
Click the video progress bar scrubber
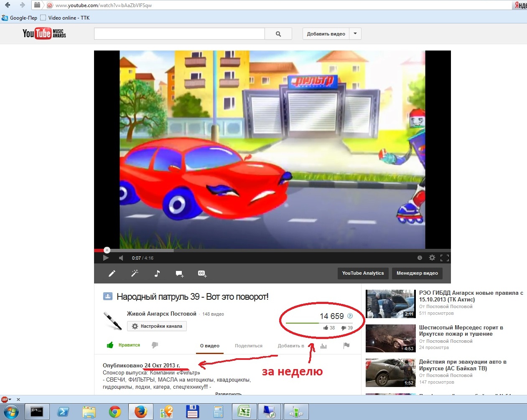pyautogui.click(x=107, y=250)
